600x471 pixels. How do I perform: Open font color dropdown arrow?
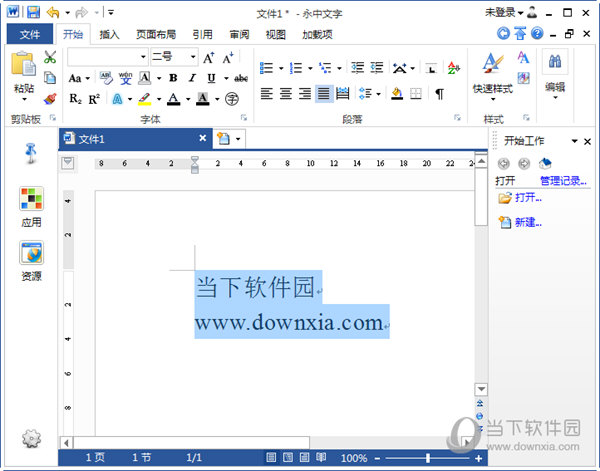(x=188, y=99)
